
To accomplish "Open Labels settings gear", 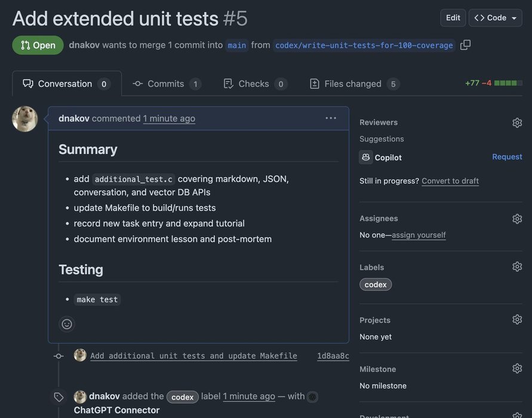I will (x=517, y=267).
